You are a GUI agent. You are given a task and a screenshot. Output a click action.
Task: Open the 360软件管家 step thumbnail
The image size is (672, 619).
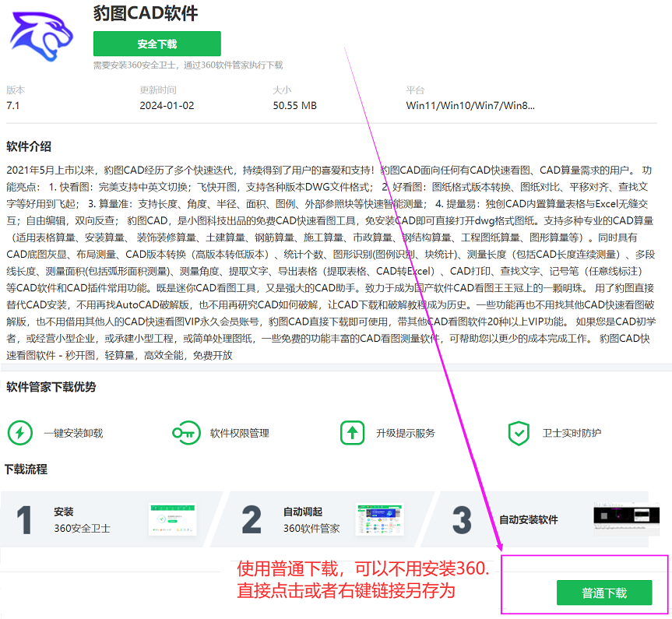click(380, 519)
